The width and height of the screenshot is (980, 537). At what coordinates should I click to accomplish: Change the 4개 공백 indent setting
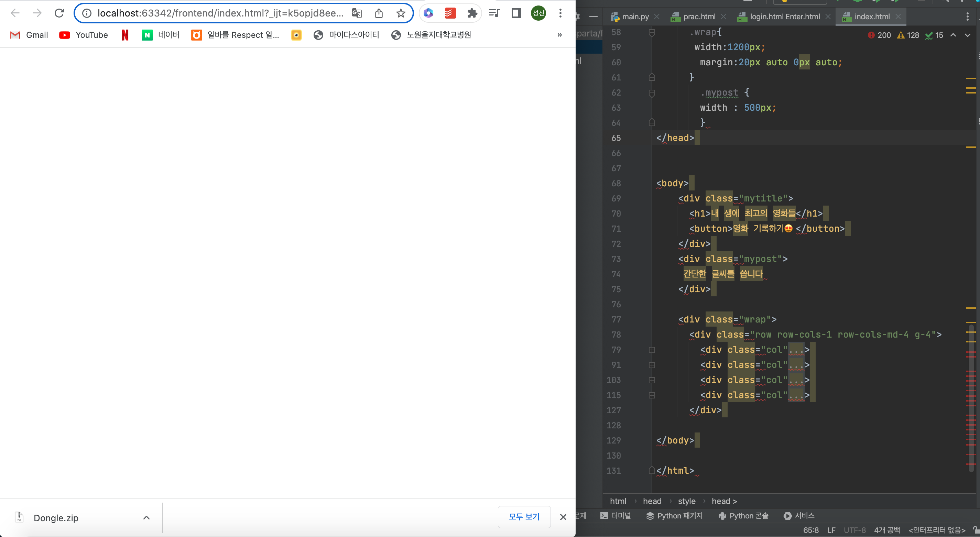point(887,530)
